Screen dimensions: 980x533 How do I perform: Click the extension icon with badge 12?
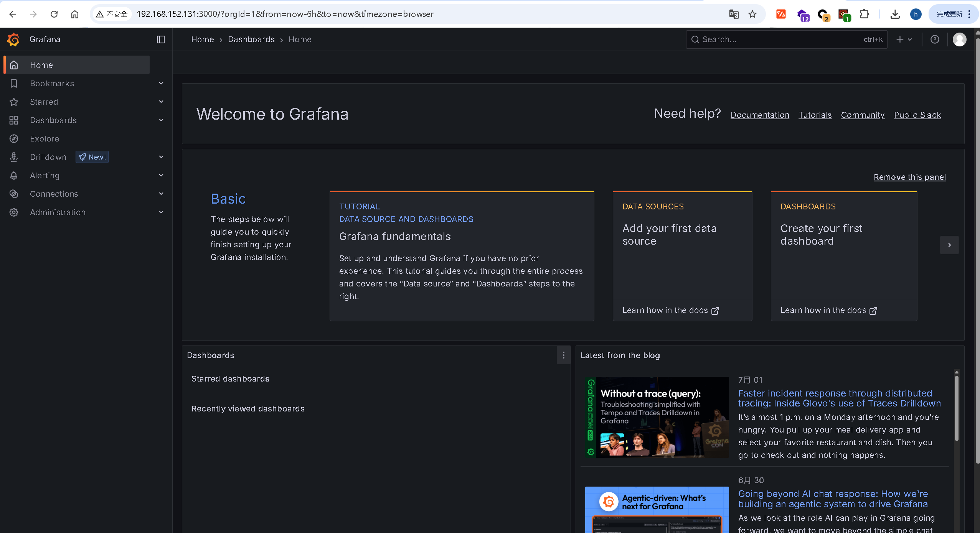pos(802,15)
